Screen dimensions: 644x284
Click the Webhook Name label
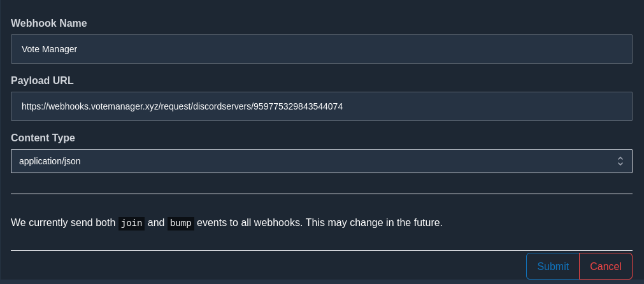pyautogui.click(x=49, y=24)
